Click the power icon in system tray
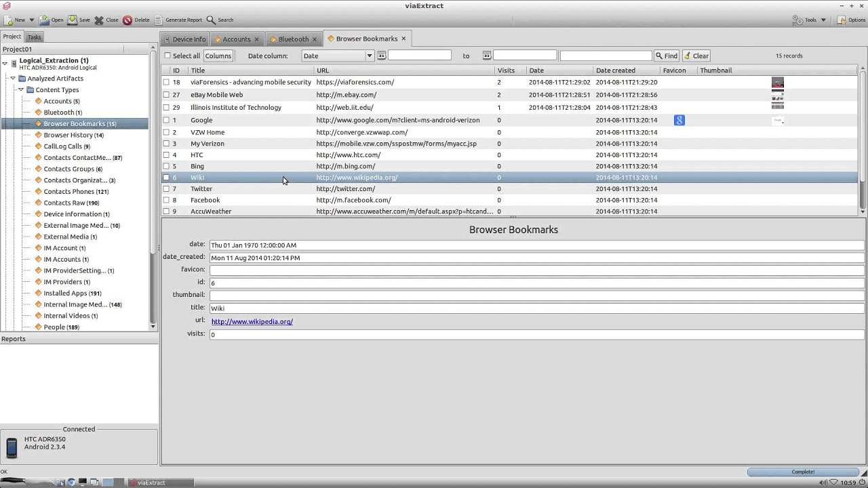This screenshot has height=488, width=868. click(861, 483)
